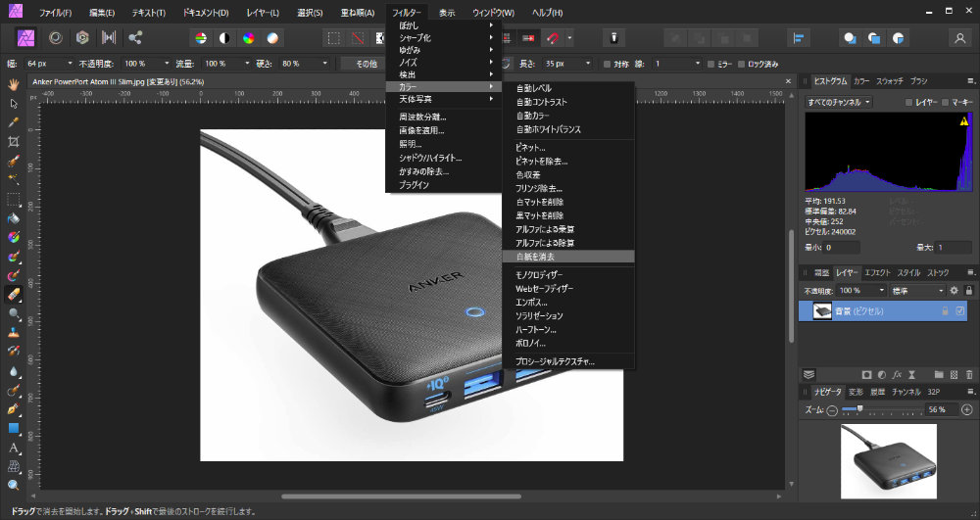This screenshot has width=980, height=520.
Task: Open the user account icon
Action: [960, 38]
